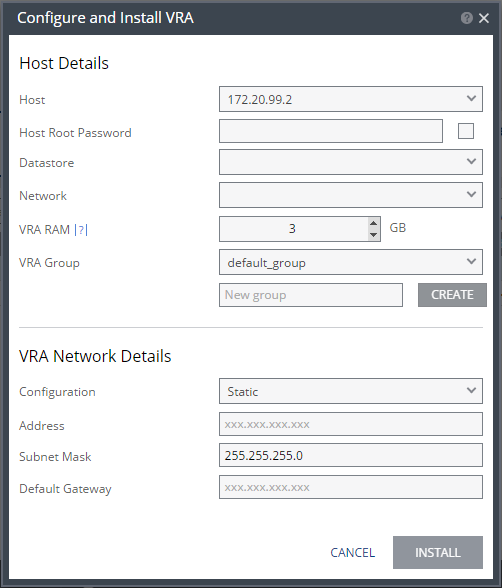The width and height of the screenshot is (502, 588).
Task: Decrease VRA RAM with the down arrow
Action: click(x=373, y=235)
